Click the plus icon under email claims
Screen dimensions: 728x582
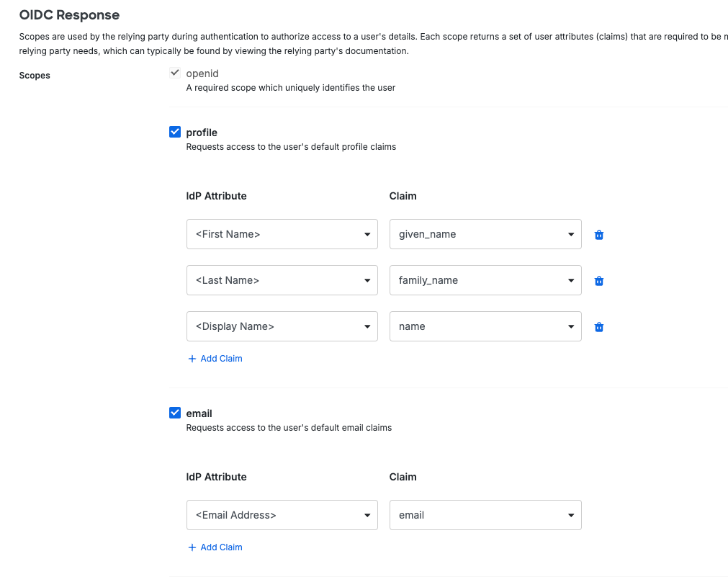(192, 547)
